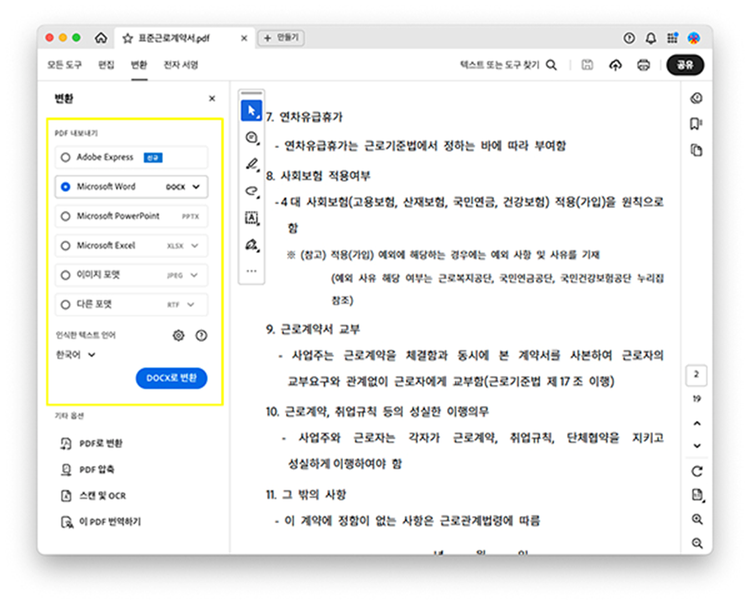Click the save disk icon

tap(587, 65)
